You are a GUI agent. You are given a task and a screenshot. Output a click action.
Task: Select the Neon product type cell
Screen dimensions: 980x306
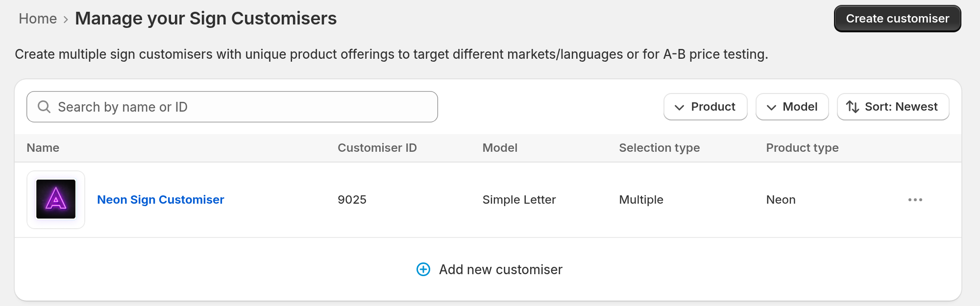(781, 200)
